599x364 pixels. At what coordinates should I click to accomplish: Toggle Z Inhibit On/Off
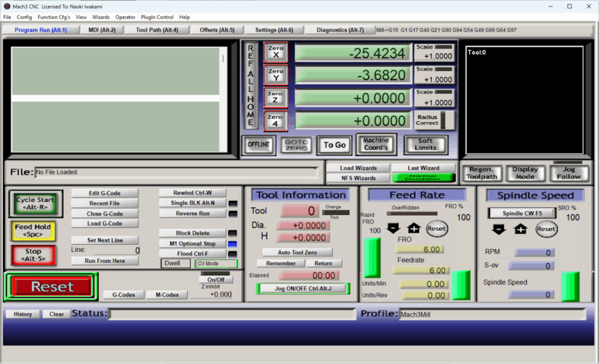pos(215,280)
